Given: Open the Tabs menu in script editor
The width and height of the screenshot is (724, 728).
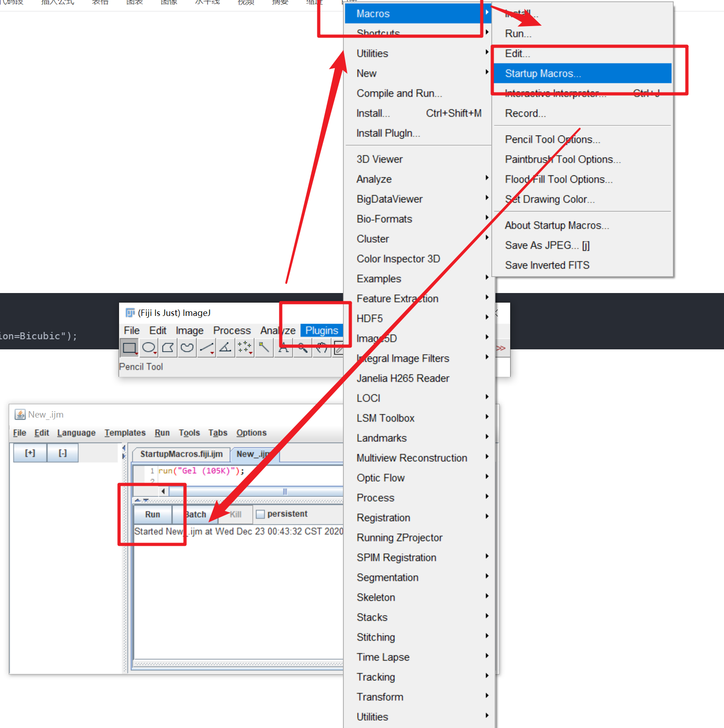Looking at the screenshot, I should (218, 433).
